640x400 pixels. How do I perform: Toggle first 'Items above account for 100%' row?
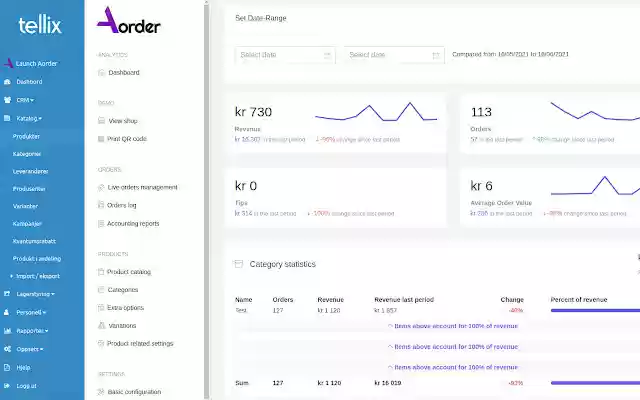coord(453,326)
